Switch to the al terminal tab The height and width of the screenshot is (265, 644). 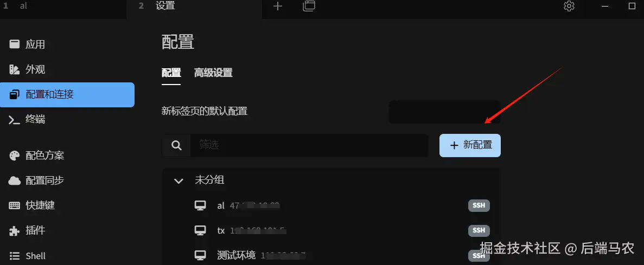pyautogui.click(x=63, y=6)
